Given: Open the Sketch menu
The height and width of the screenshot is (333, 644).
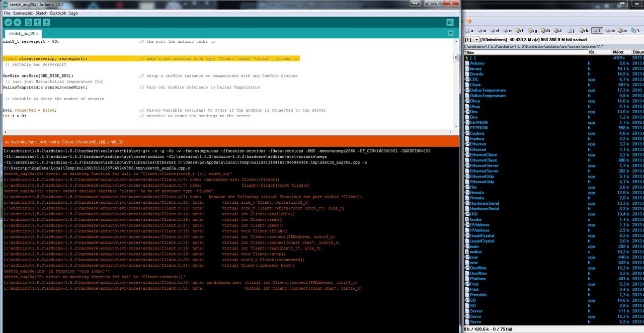Looking at the screenshot, I should click(x=41, y=13).
